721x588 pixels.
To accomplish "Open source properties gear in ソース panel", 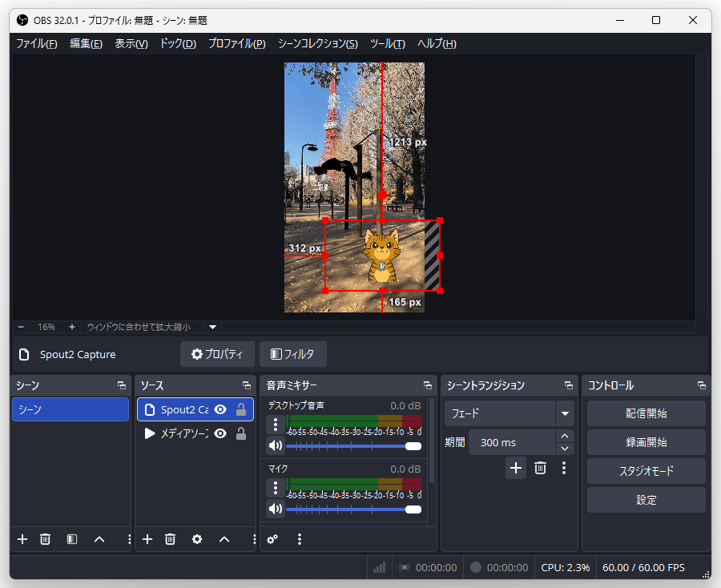I will [197, 539].
